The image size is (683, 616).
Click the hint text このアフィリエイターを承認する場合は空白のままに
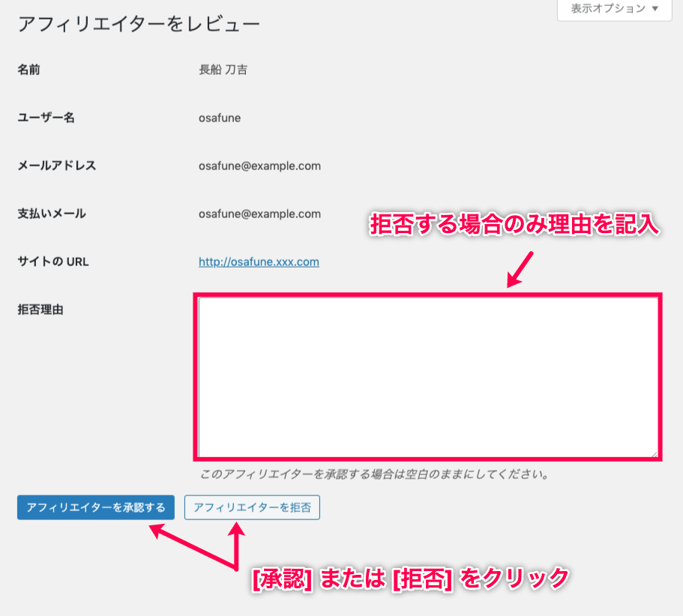point(373,474)
